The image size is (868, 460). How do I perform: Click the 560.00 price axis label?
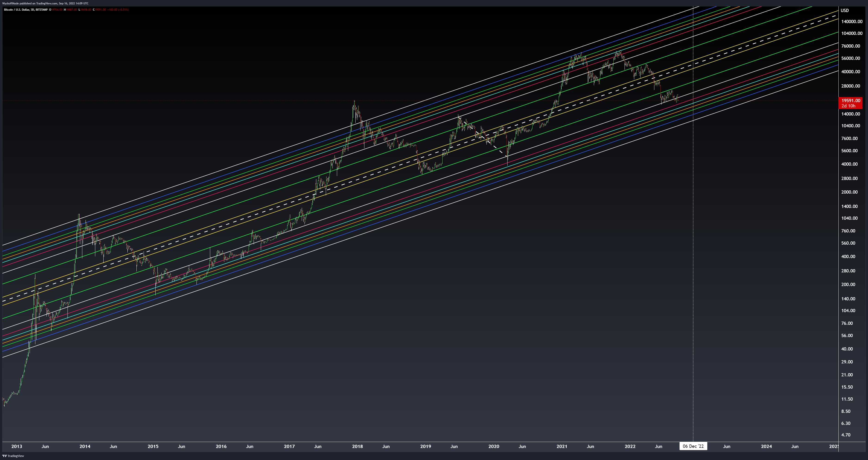(848, 243)
